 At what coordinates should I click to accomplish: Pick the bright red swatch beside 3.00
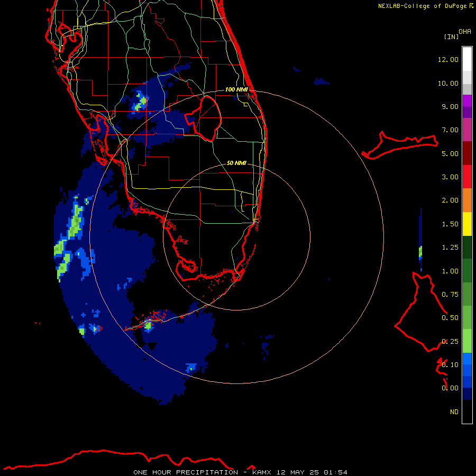pos(467,177)
